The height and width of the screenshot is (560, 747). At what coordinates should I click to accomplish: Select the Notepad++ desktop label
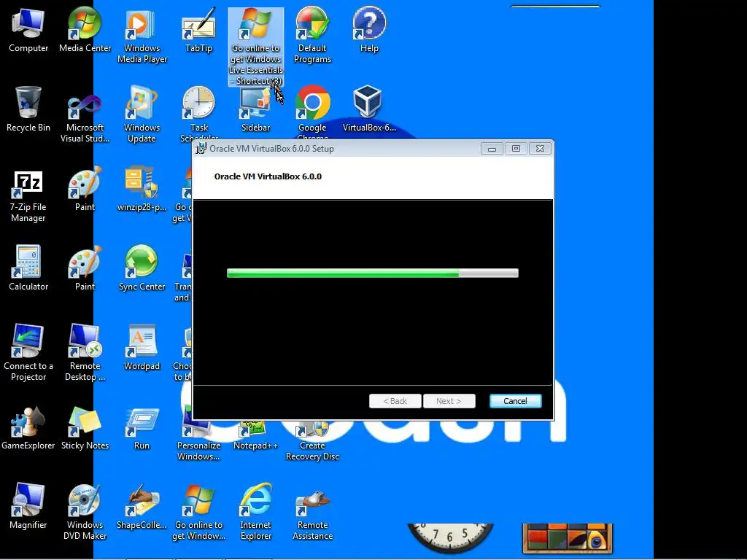pyautogui.click(x=255, y=446)
